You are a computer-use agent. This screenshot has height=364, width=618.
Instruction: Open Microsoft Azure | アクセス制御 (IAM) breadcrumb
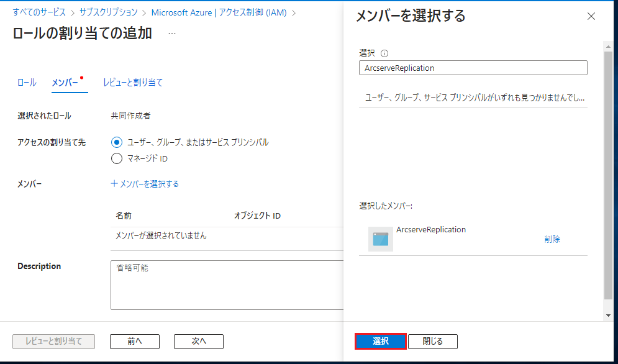pos(219,12)
